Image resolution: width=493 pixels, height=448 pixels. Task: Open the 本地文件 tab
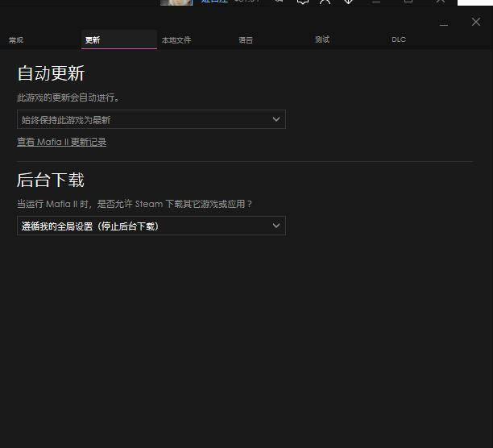[x=176, y=40]
